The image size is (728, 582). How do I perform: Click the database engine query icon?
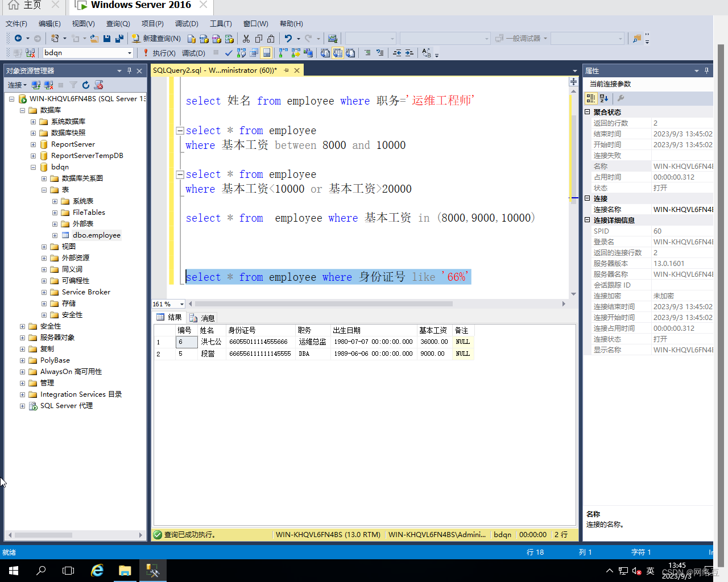pos(192,38)
